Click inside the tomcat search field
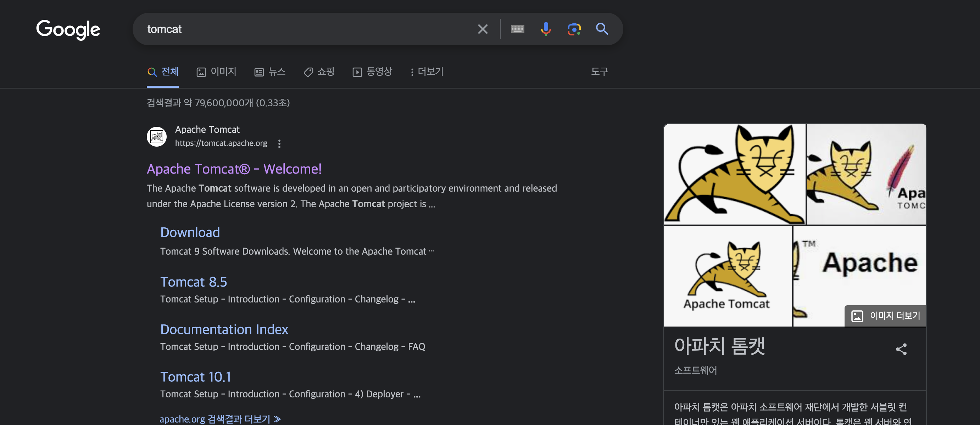This screenshot has height=425, width=980. pyautogui.click(x=304, y=29)
